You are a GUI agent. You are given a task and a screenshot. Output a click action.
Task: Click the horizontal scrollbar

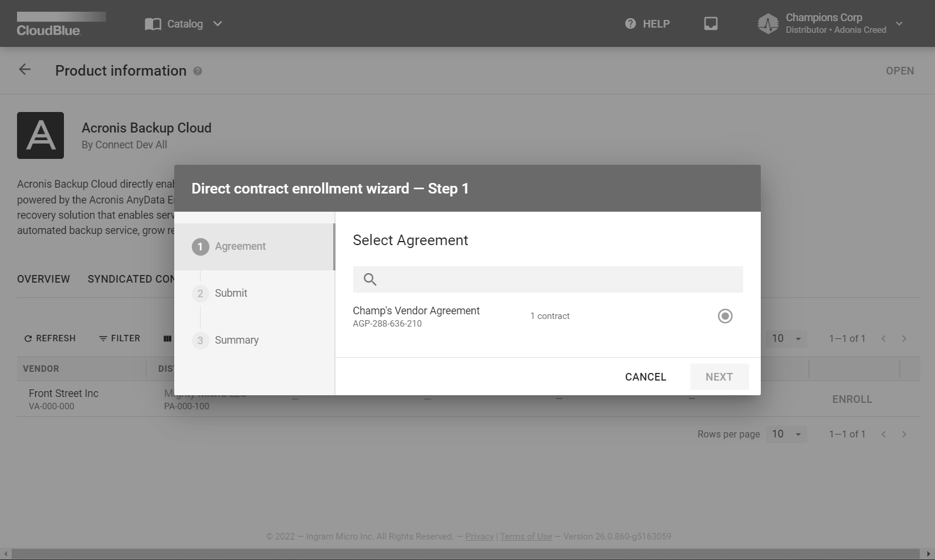point(466,554)
